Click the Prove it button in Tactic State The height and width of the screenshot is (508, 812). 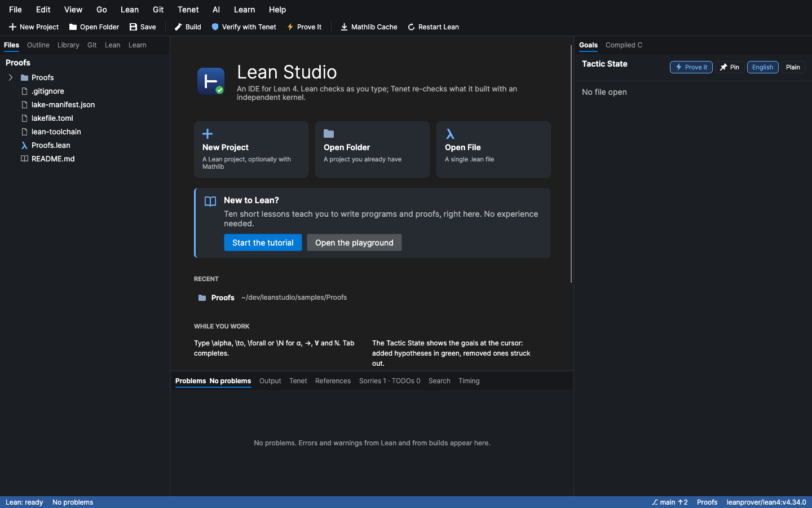[691, 67]
